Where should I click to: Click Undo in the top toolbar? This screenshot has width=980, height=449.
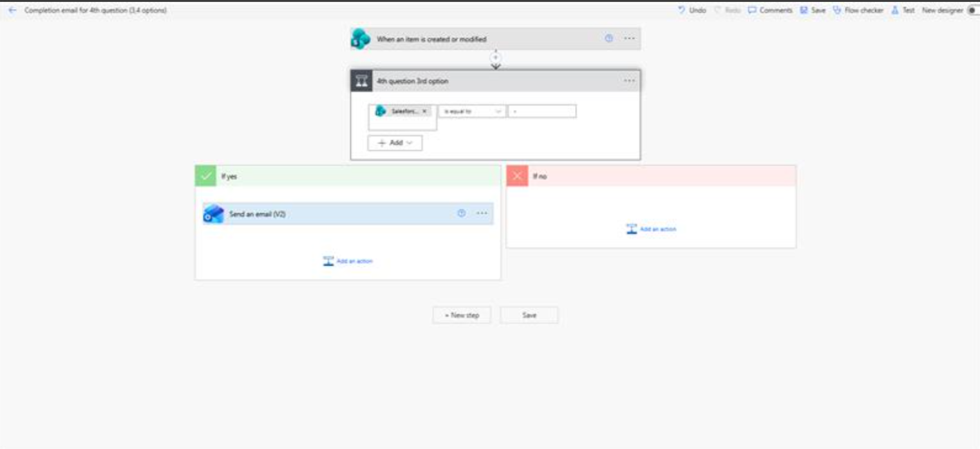point(692,10)
